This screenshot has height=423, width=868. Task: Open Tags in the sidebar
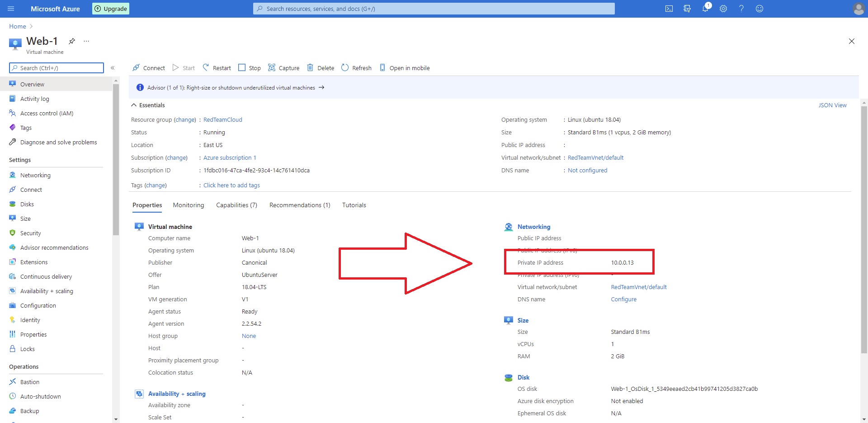(26, 128)
